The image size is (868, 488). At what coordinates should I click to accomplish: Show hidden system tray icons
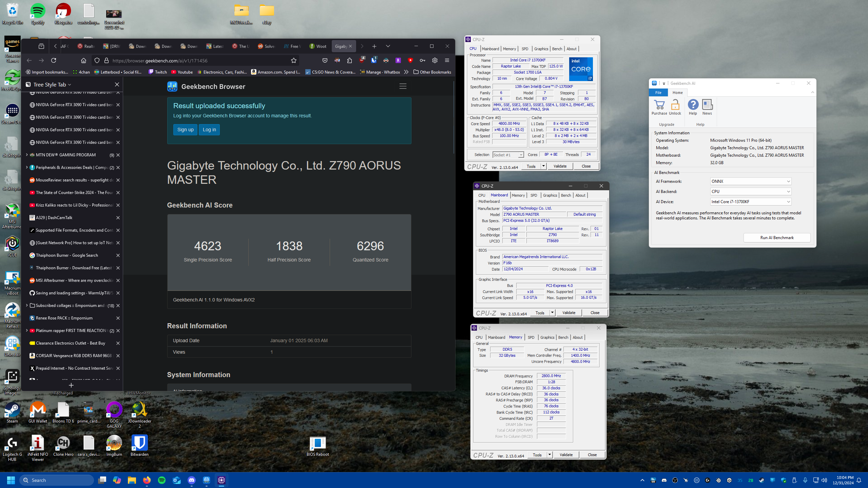(642, 480)
